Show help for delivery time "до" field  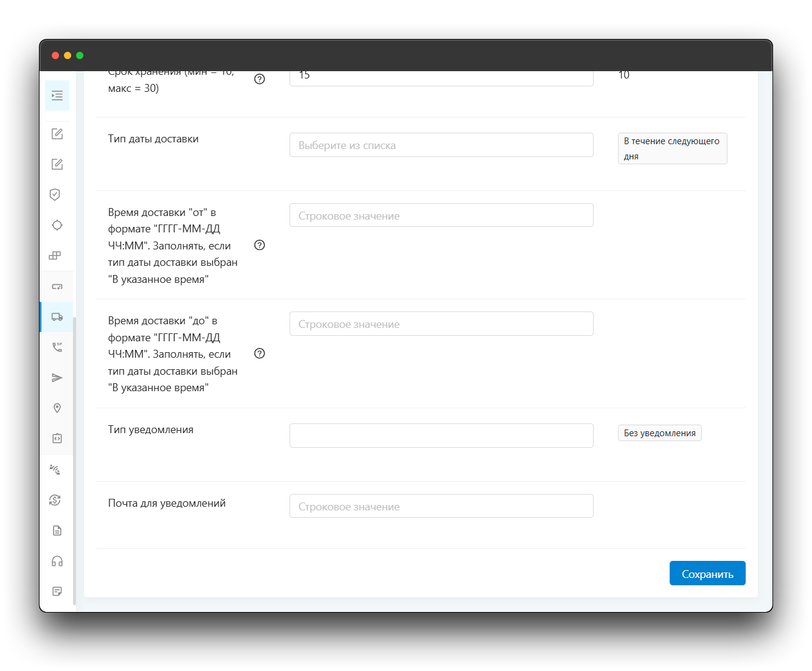(x=260, y=353)
